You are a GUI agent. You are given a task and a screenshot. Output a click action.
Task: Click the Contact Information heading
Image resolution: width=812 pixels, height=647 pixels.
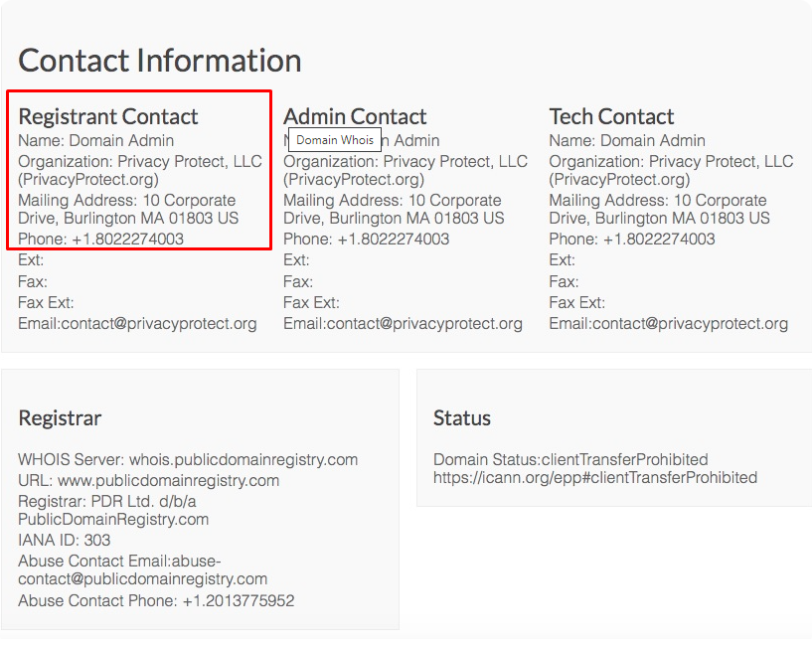coord(159,61)
